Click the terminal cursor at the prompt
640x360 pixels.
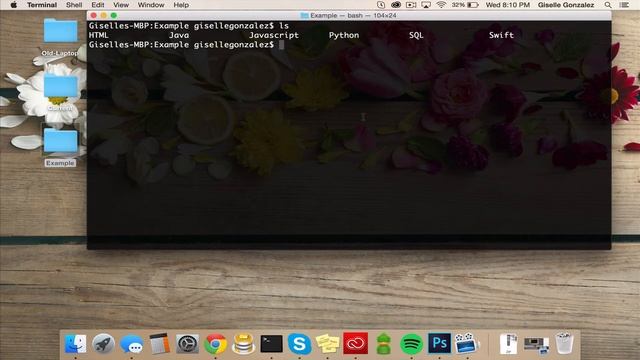pos(282,44)
